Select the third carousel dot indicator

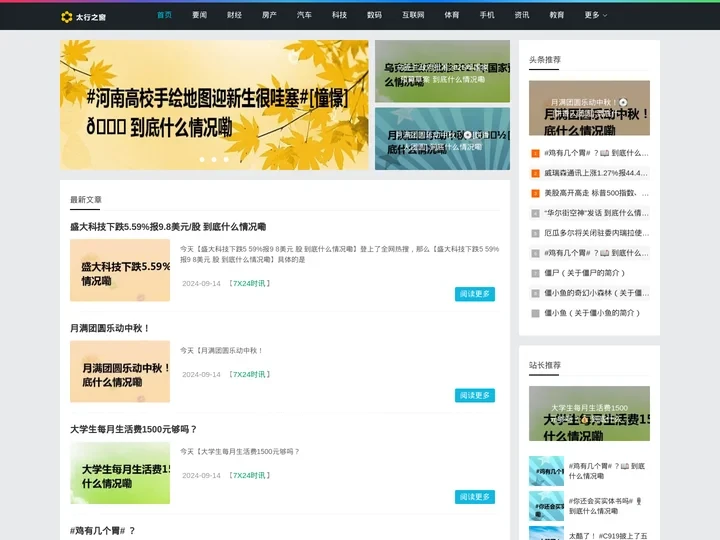click(226, 159)
